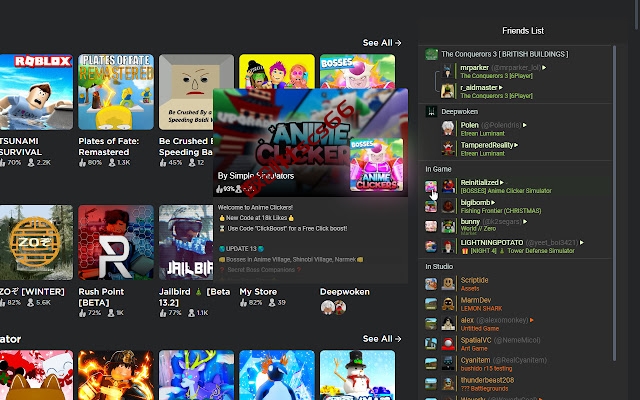640x400 pixels.
Task: Click the In Studio section label
Action: pyautogui.click(x=439, y=267)
